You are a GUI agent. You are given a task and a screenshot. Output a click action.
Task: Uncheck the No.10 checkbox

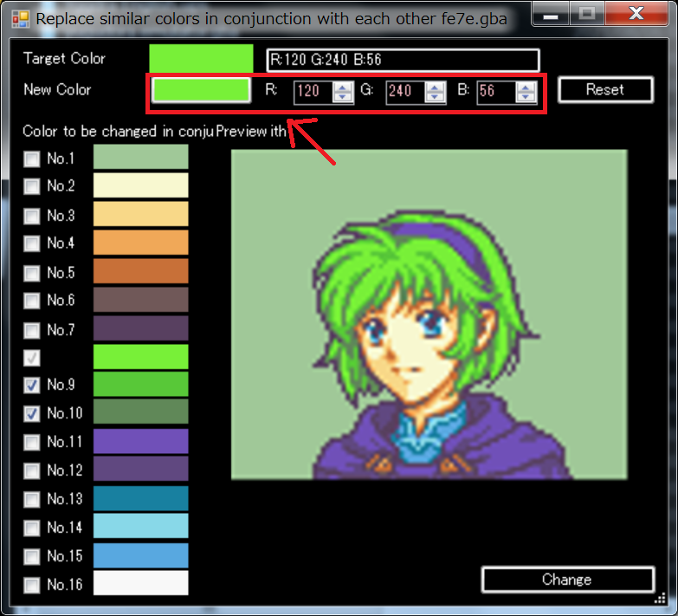coord(31,413)
